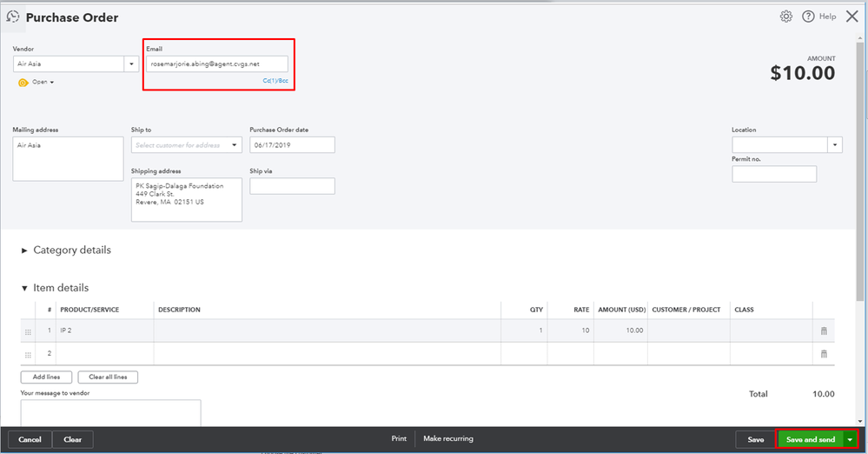The width and height of the screenshot is (868, 454).
Task: Click the Description cell in line 1
Action: [328, 330]
